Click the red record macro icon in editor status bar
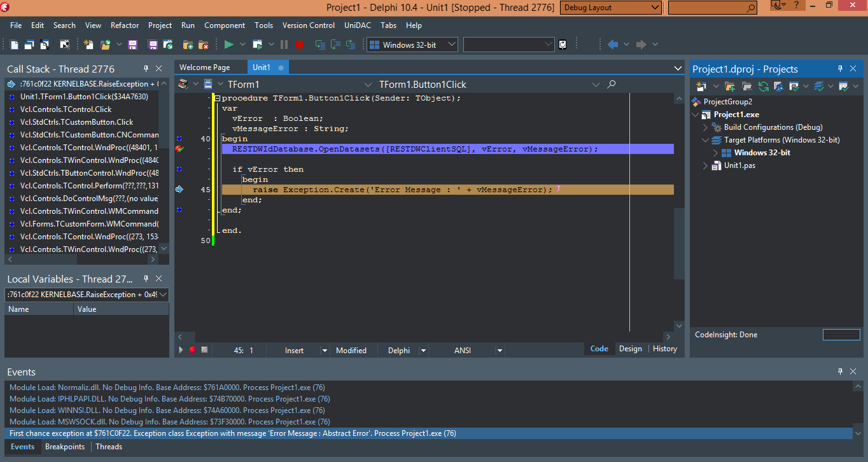 coord(192,350)
